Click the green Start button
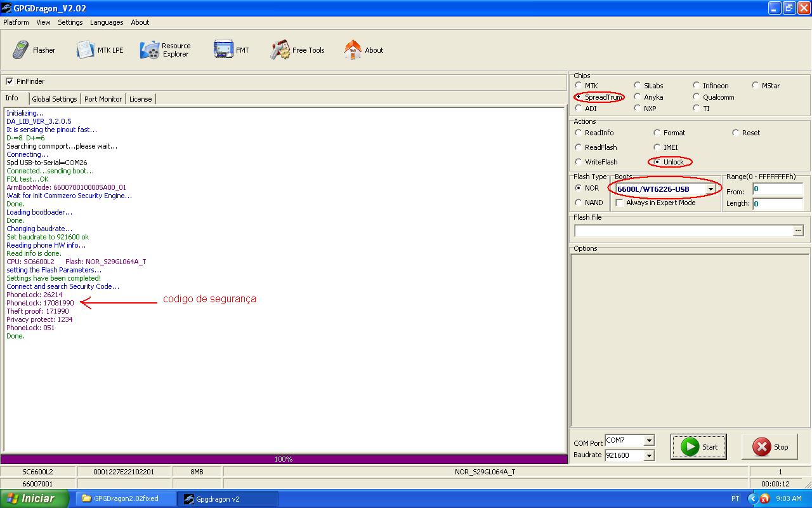812x508 pixels. [698, 446]
